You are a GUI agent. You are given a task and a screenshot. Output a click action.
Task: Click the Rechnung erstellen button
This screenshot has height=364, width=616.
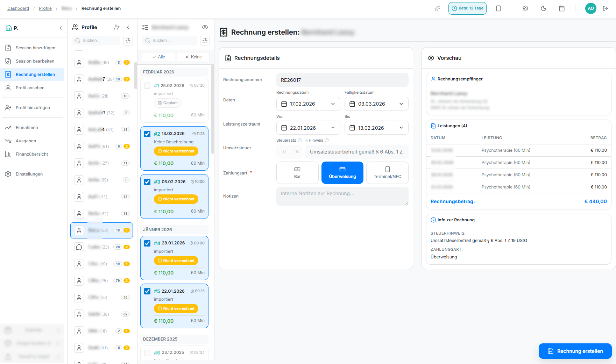[575, 351]
